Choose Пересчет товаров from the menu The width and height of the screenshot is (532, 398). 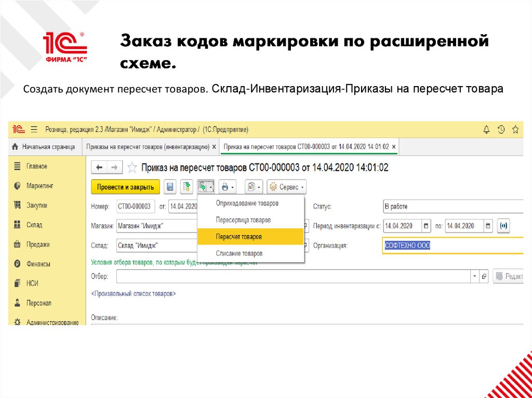tap(250, 237)
